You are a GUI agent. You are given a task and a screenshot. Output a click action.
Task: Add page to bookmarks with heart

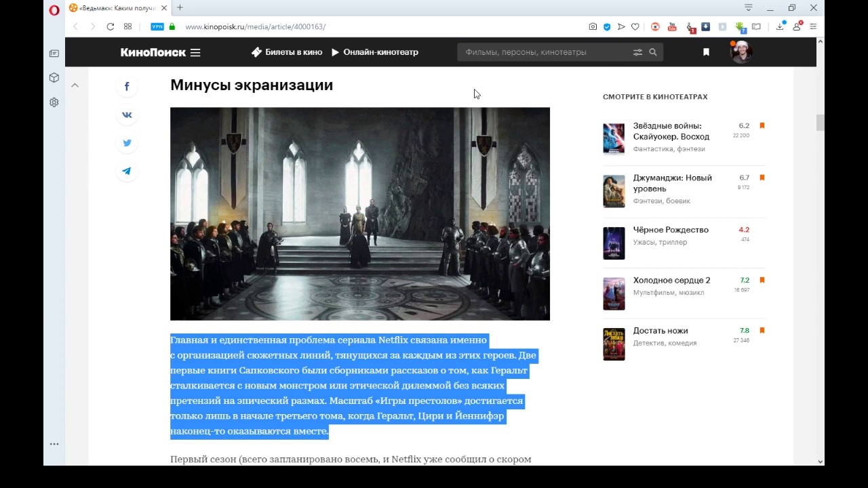click(x=635, y=26)
